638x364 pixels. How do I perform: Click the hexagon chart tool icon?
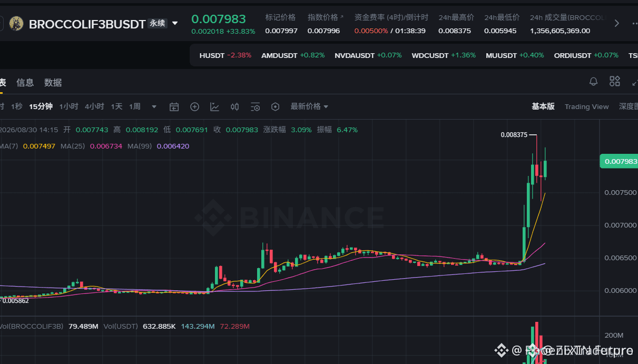click(x=275, y=107)
